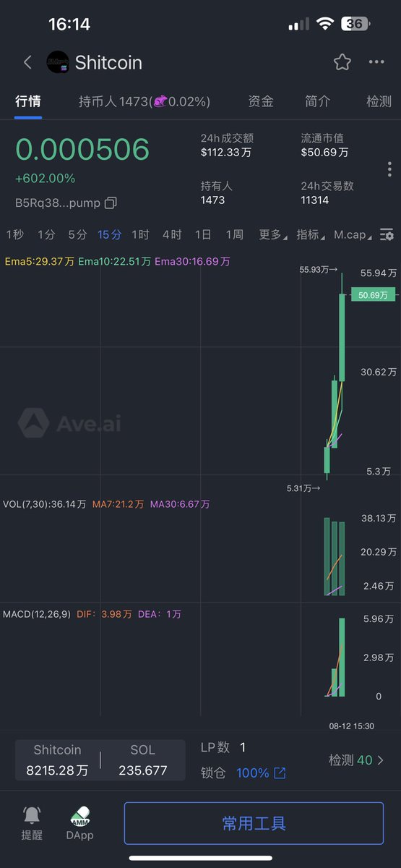
Task: Tap vertical dots beside market stats
Action: pyautogui.click(x=389, y=169)
